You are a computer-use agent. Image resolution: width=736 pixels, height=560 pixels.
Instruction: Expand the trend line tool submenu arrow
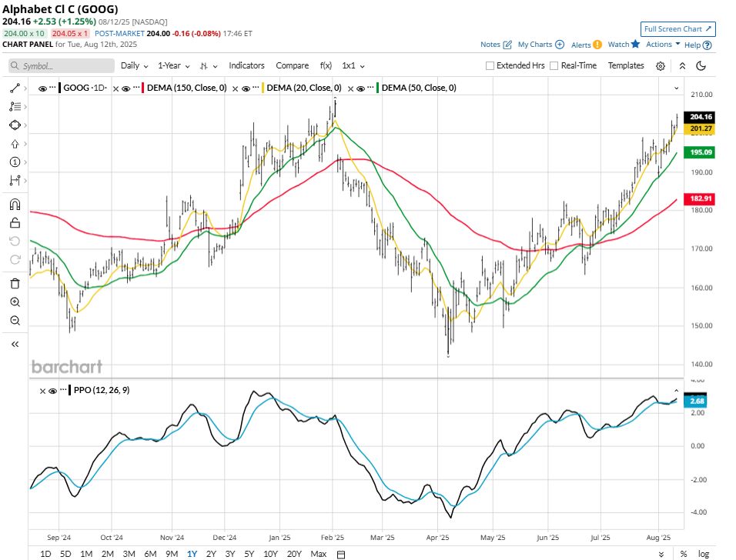point(25,88)
